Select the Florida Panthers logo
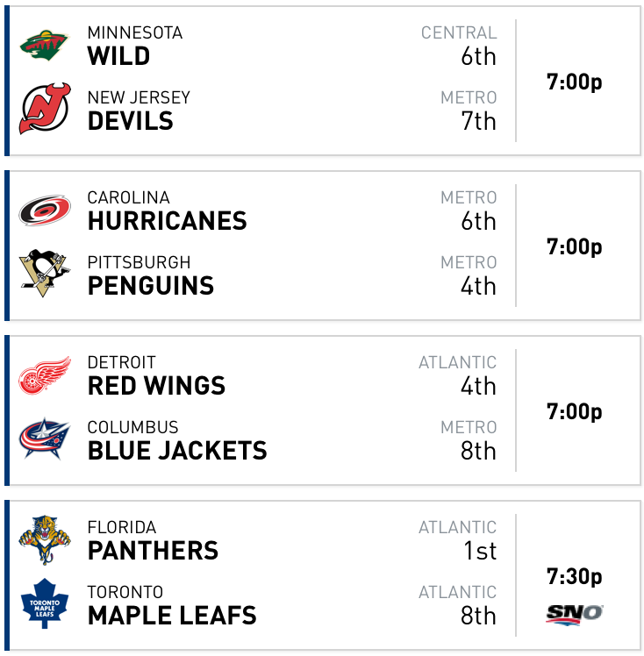644x656 pixels. pyautogui.click(x=45, y=539)
